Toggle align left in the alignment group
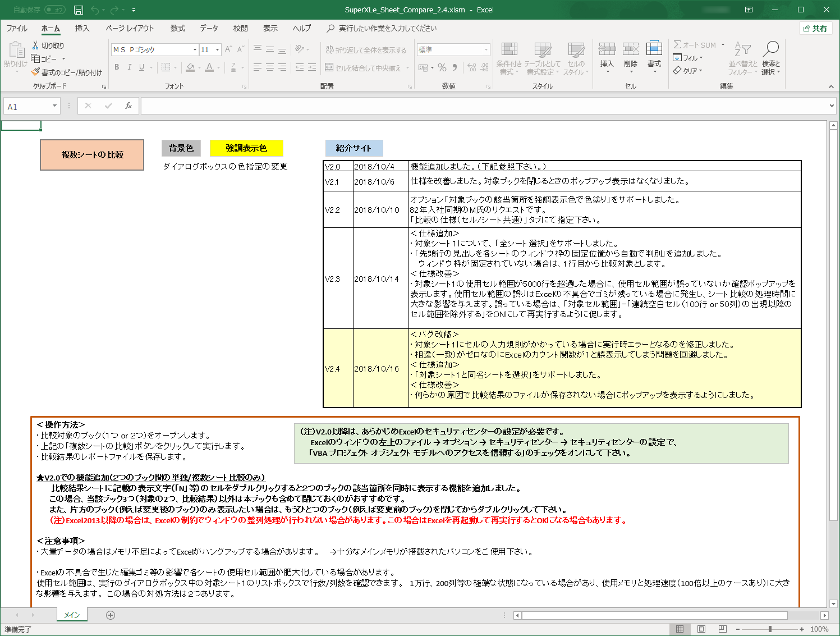This screenshot has width=840, height=636. pyautogui.click(x=258, y=67)
